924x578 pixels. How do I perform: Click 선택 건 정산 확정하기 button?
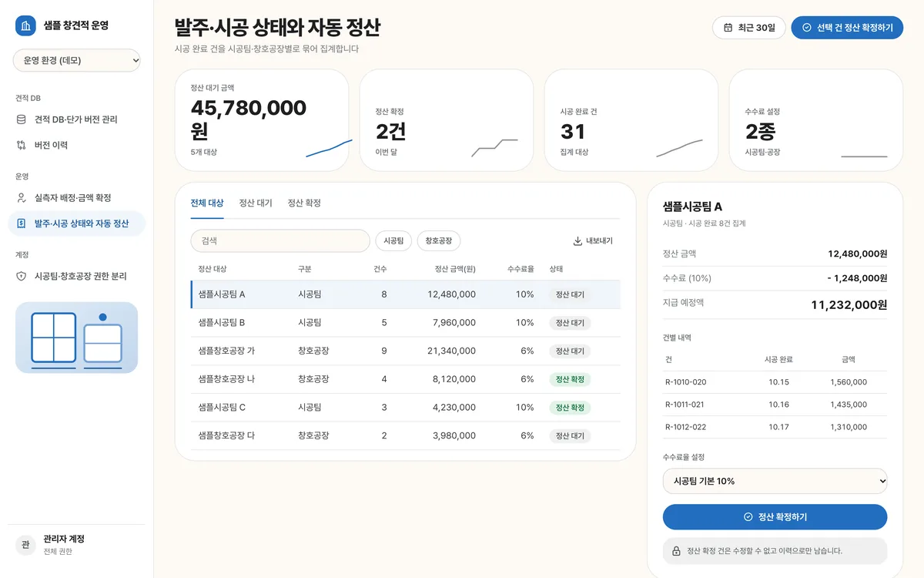coord(847,28)
